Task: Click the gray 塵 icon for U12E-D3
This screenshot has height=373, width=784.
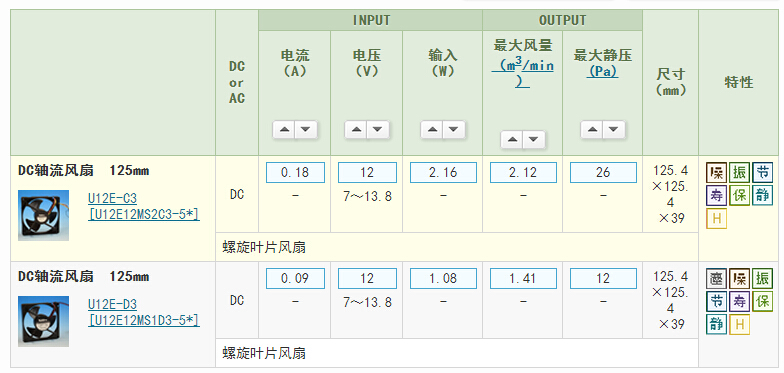Action: (716, 278)
